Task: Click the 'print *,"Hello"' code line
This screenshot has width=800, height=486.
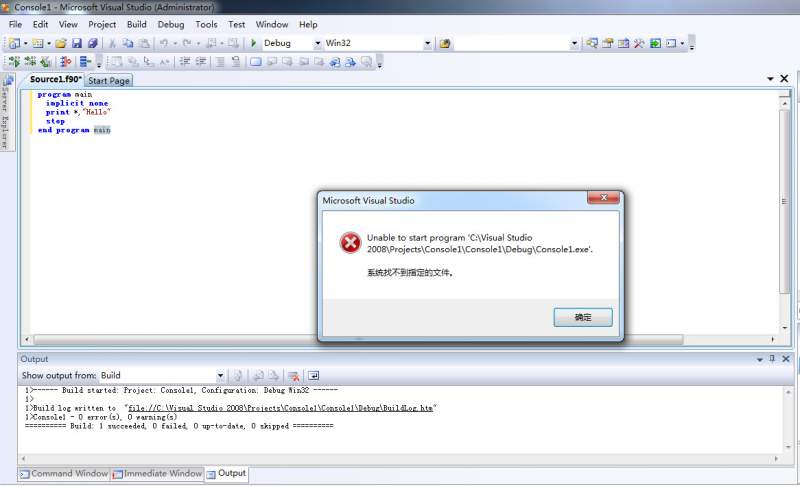Action: [x=78, y=112]
